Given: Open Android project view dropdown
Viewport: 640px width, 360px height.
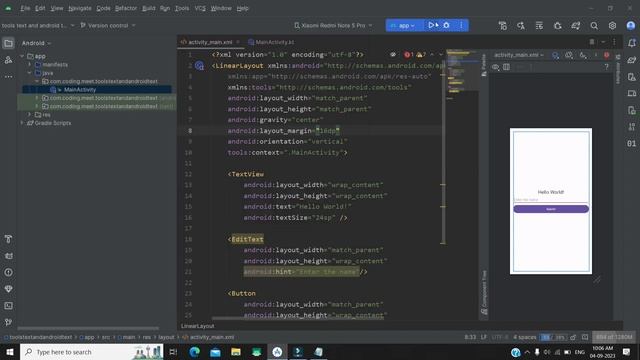Looking at the screenshot, I should (x=37, y=43).
